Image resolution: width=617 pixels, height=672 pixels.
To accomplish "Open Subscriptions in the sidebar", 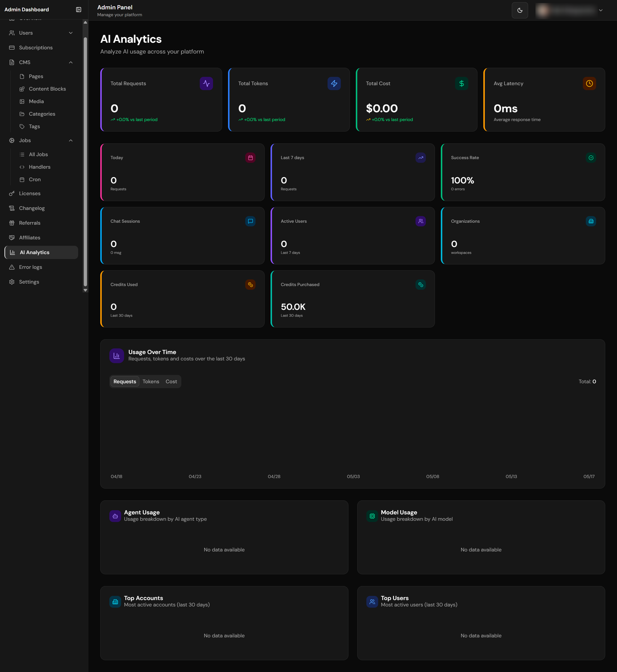I will coord(41,48).
